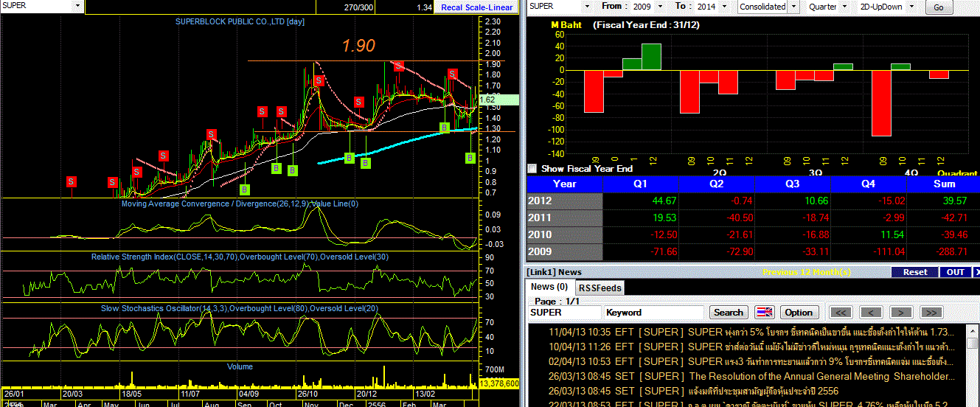980x407 pixels.
Task: Switch to the RSSFeeds tab
Action: click(x=600, y=288)
